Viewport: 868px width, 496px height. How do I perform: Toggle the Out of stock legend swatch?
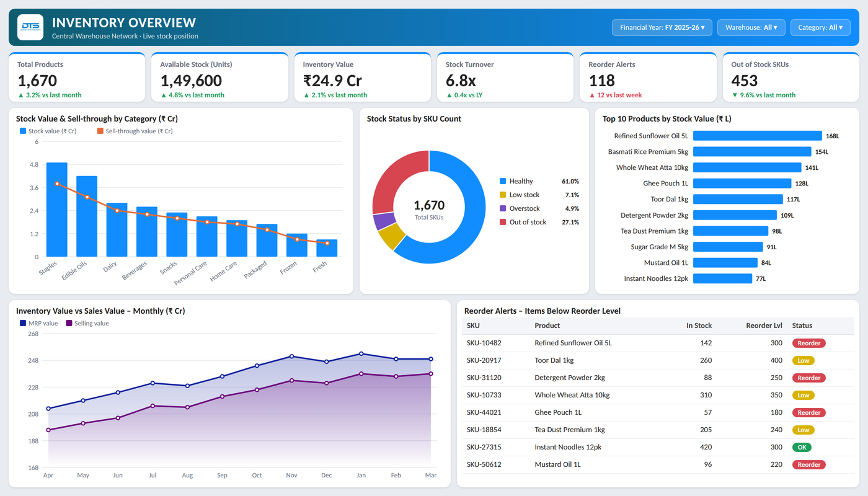tap(503, 222)
